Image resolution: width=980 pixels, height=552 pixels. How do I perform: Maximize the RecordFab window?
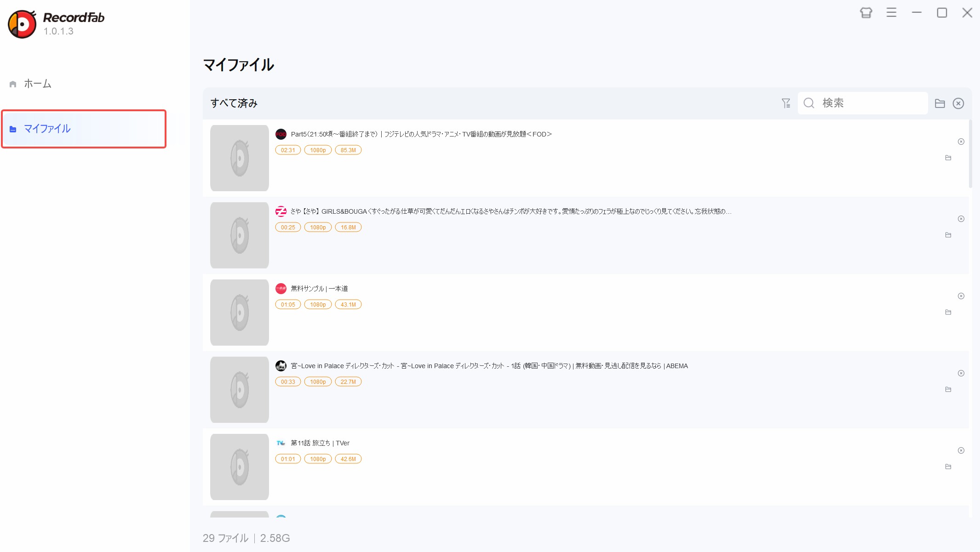[942, 13]
